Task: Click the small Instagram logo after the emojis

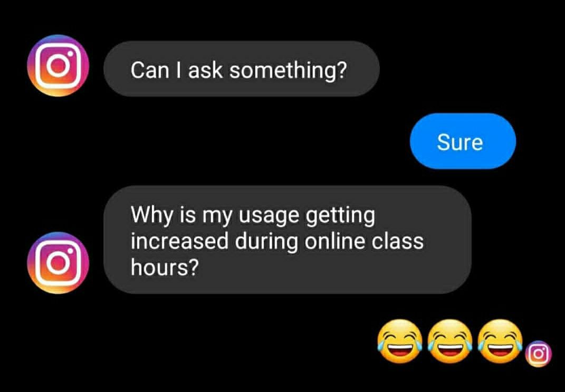Action: click(538, 354)
